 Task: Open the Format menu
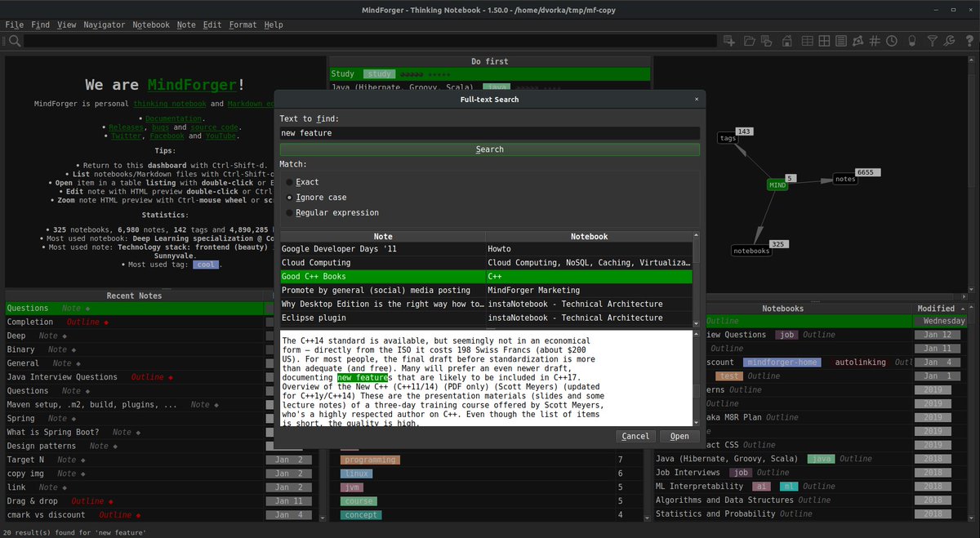coord(243,24)
